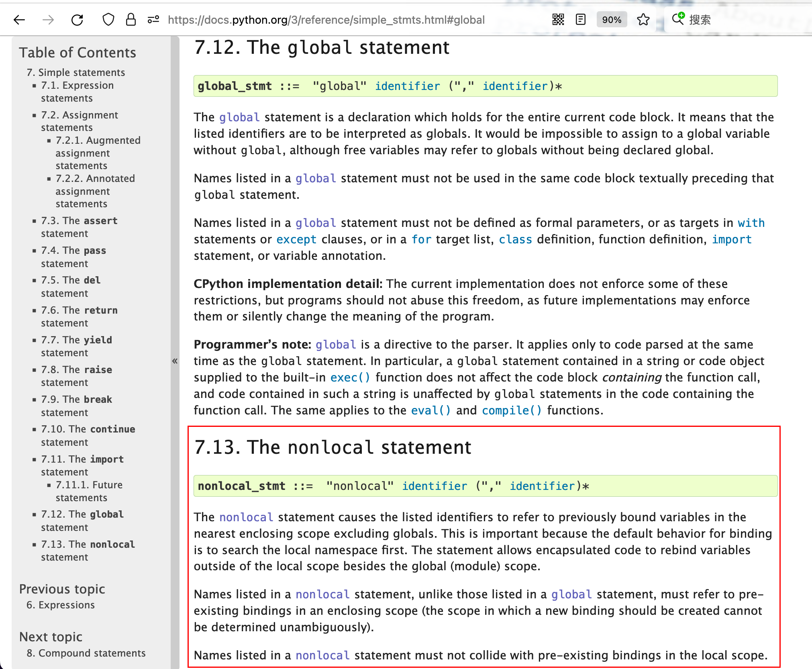Screen dimensions: 812x669
Task: Click the browser forward arrow
Action: coord(48,20)
